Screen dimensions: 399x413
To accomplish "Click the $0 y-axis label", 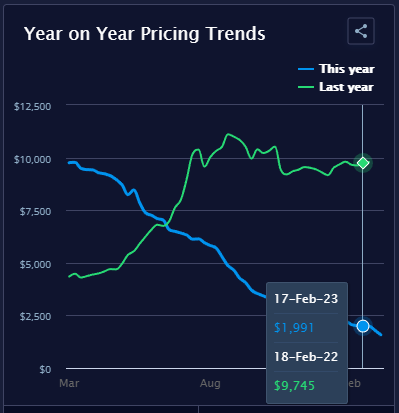I will pyautogui.click(x=45, y=369).
